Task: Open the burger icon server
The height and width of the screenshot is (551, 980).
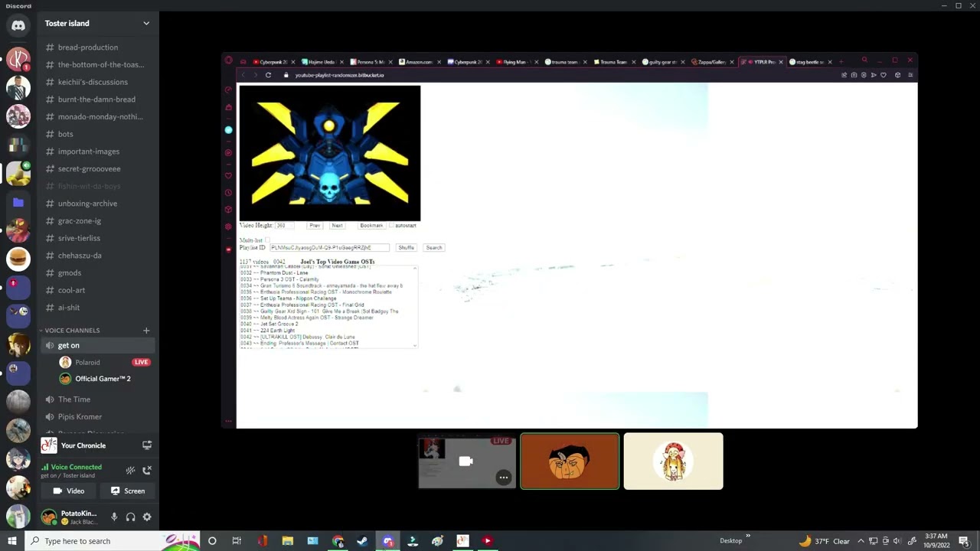Action: click(18, 259)
